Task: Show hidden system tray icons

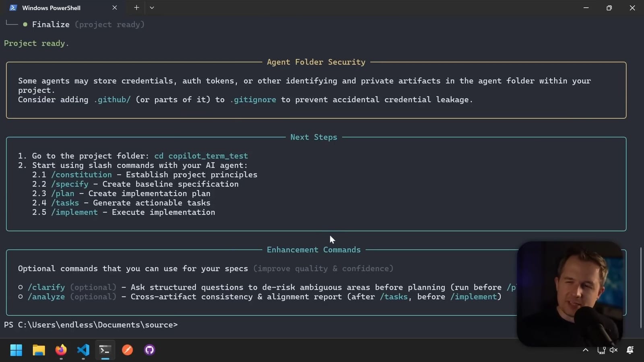Action: pyautogui.click(x=586, y=350)
